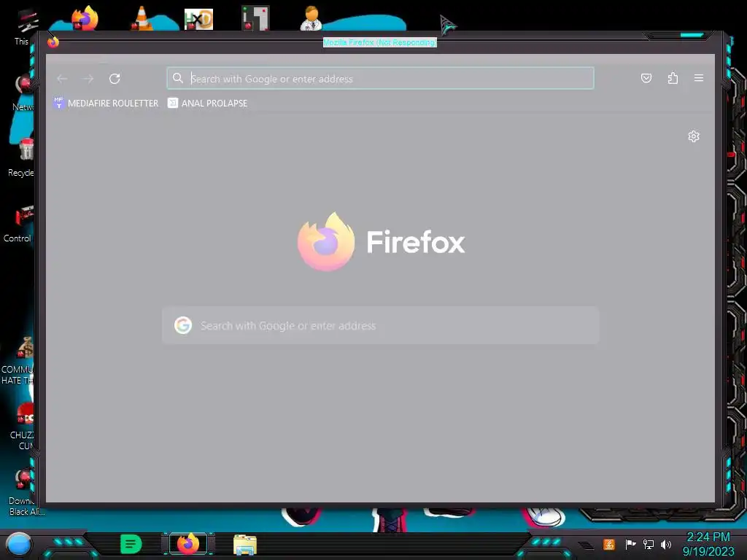This screenshot has height=560, width=747.
Task: Open the network tray icon
Action: (648, 544)
